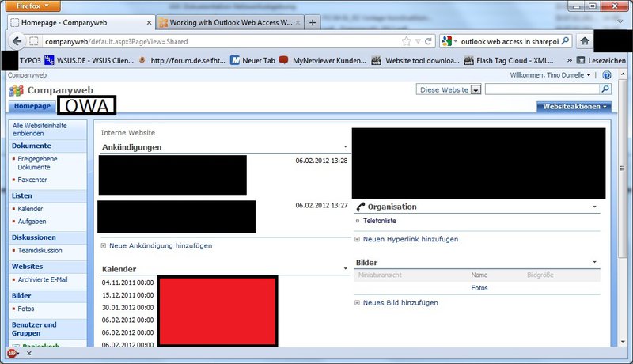The height and width of the screenshot is (364, 633).
Task: Open the Willkommen Timo Dumelle user menu
Action: pyautogui.click(x=550, y=75)
